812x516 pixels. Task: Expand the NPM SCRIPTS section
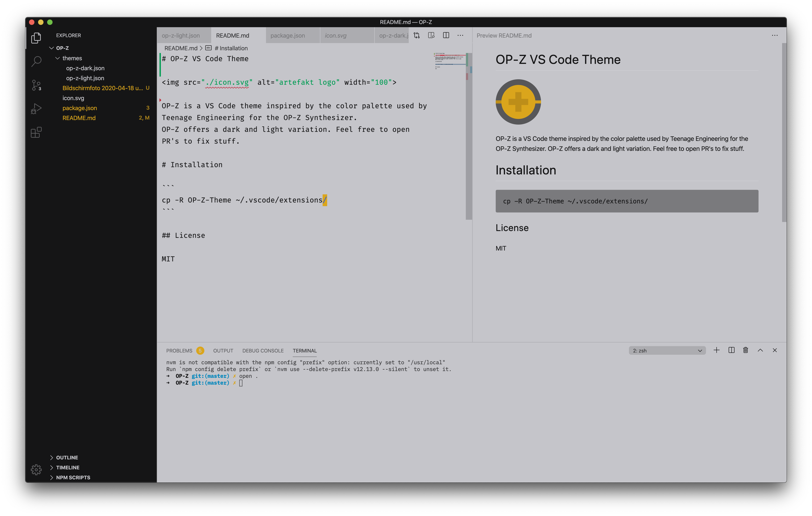(x=73, y=477)
